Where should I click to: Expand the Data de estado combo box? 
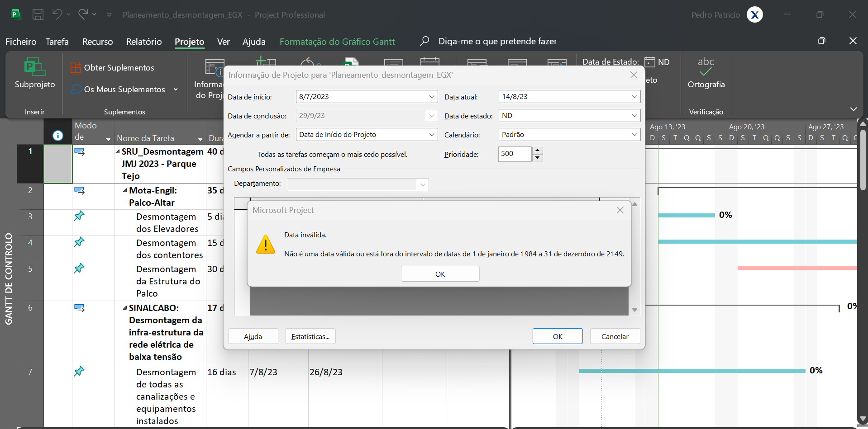point(634,116)
